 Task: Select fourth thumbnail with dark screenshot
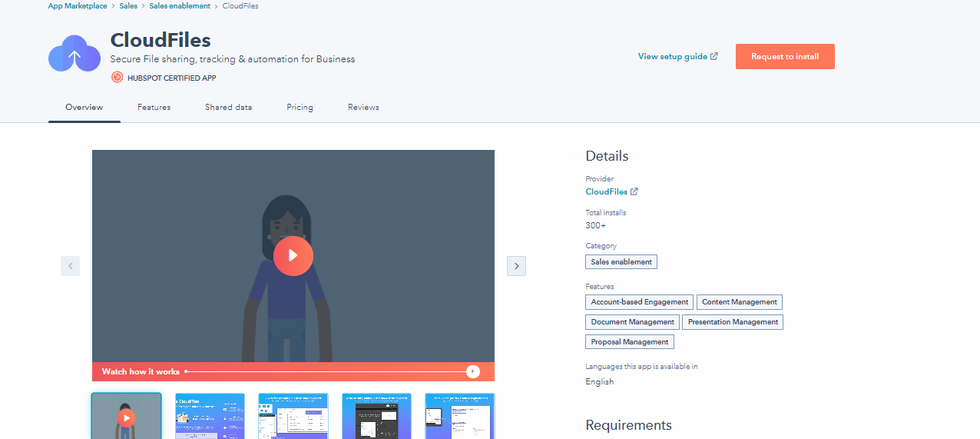tap(376, 416)
